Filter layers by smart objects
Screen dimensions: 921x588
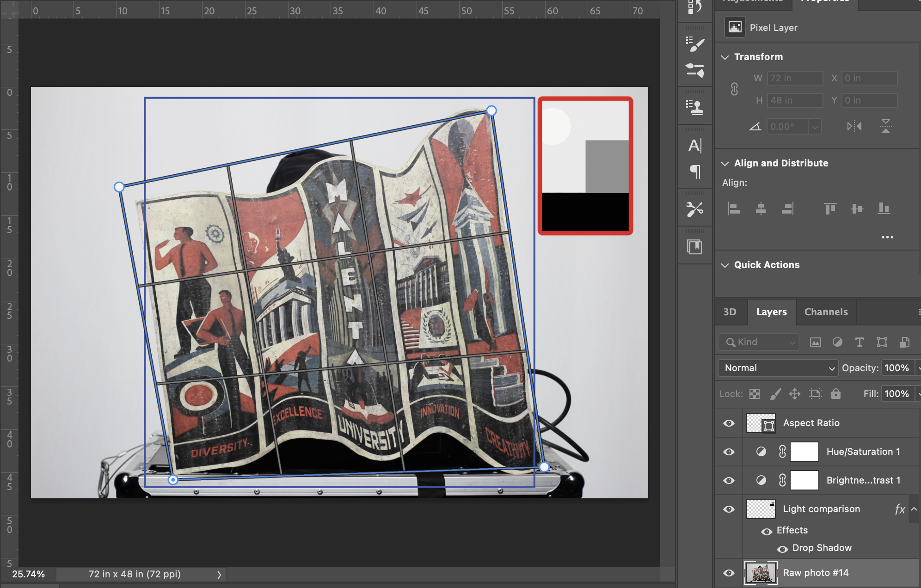[905, 342]
